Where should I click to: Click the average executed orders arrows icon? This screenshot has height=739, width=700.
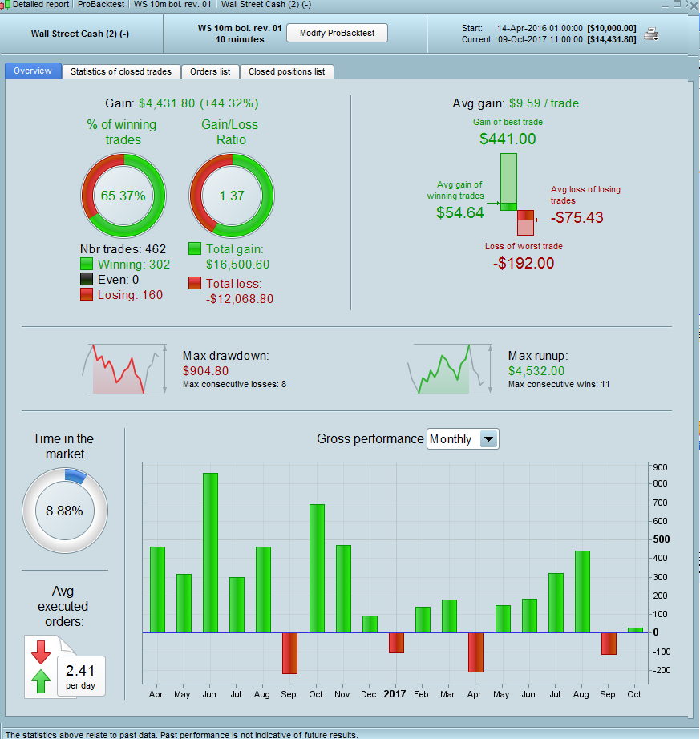point(41,666)
